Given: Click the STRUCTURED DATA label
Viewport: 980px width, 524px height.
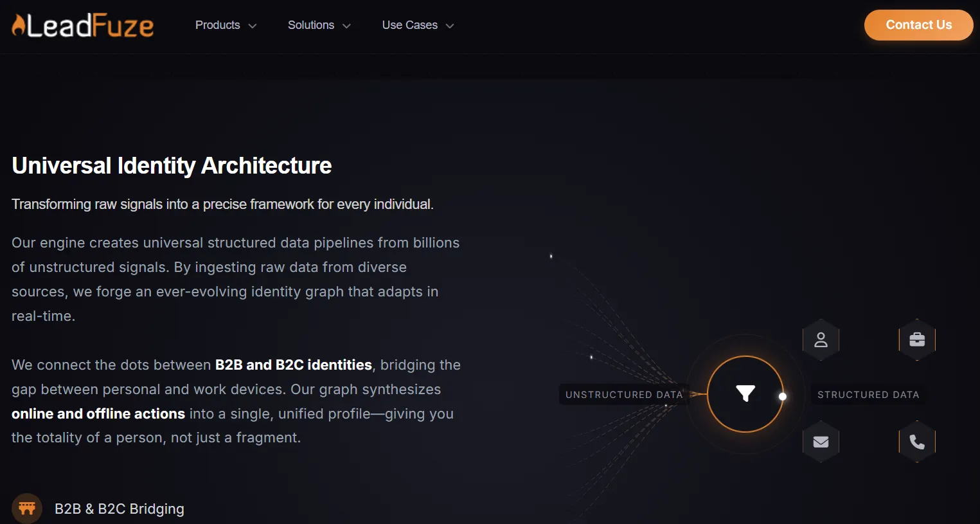Looking at the screenshot, I should tap(868, 394).
